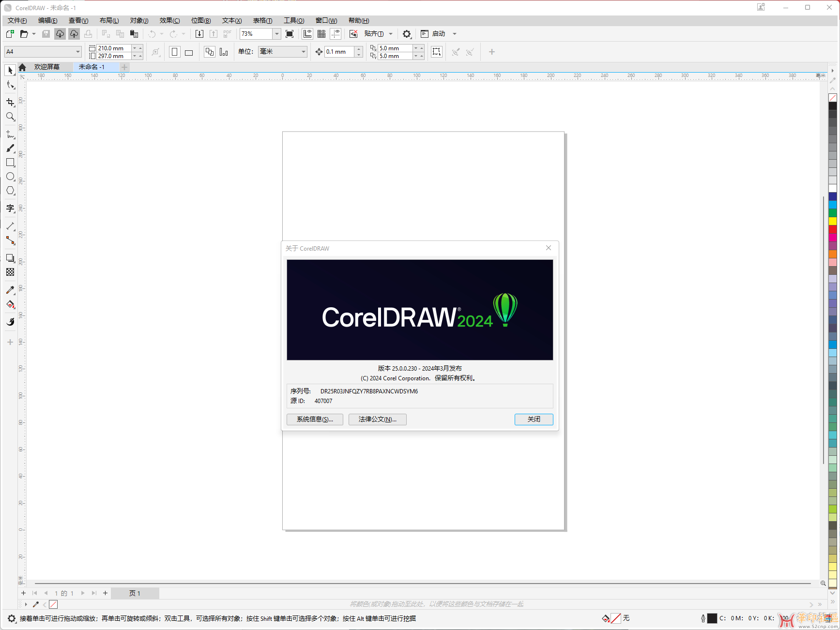Open the 效果 Effects menu

pyautogui.click(x=169, y=20)
